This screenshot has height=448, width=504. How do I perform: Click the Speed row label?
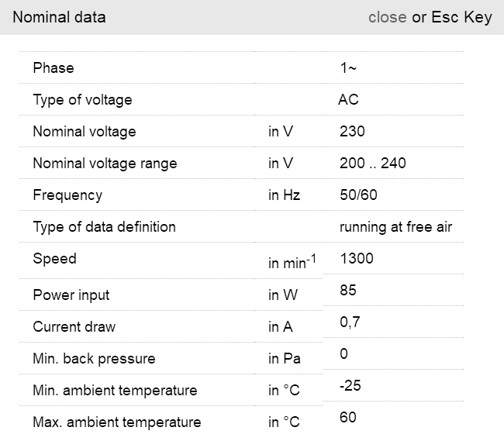(54, 259)
